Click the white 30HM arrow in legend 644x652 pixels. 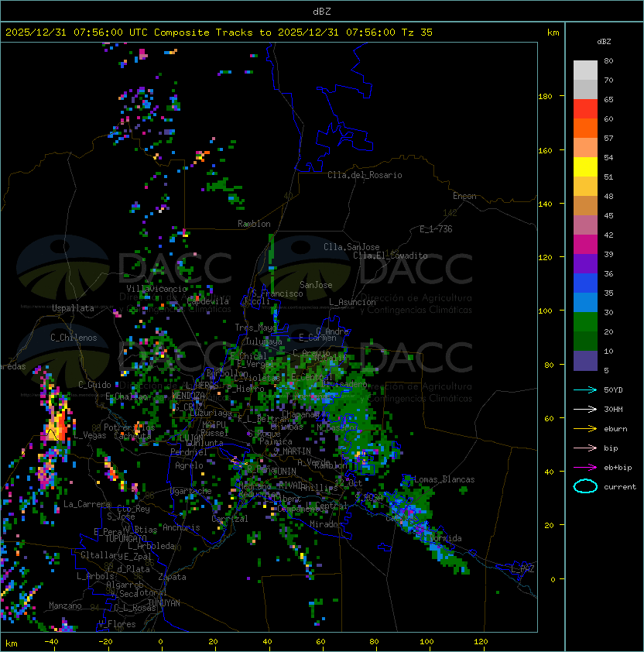coord(585,410)
